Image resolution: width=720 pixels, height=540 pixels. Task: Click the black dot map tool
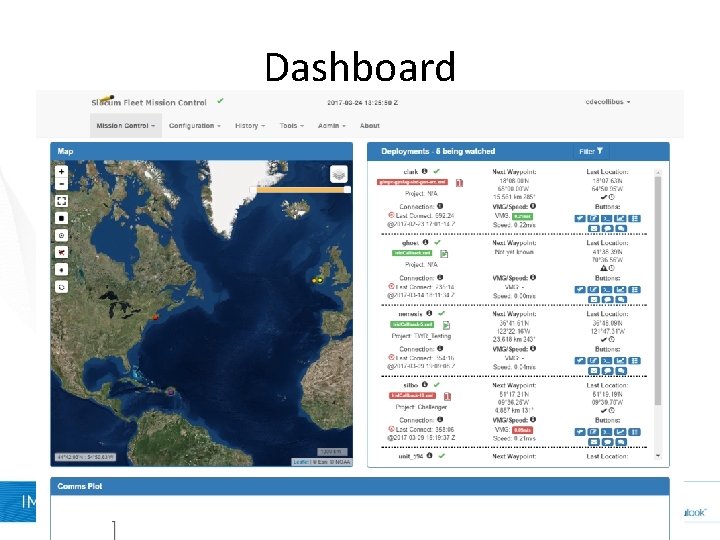click(x=62, y=270)
